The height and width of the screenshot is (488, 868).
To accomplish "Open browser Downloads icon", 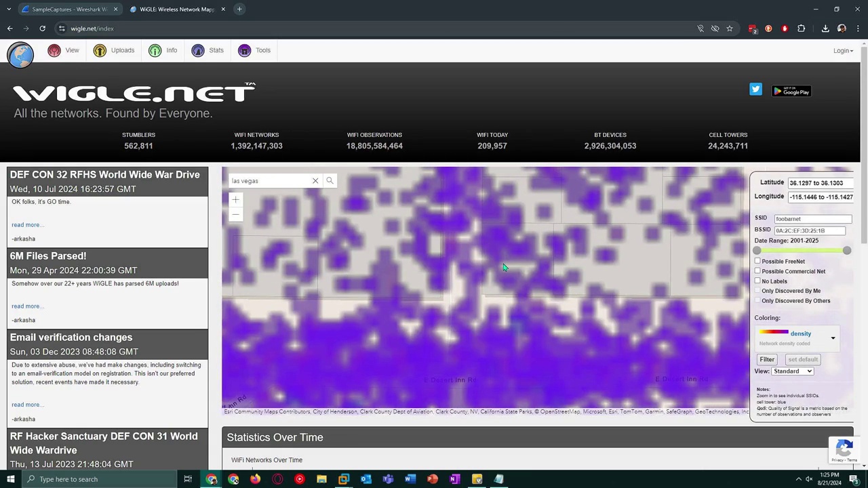I will 825,28.
